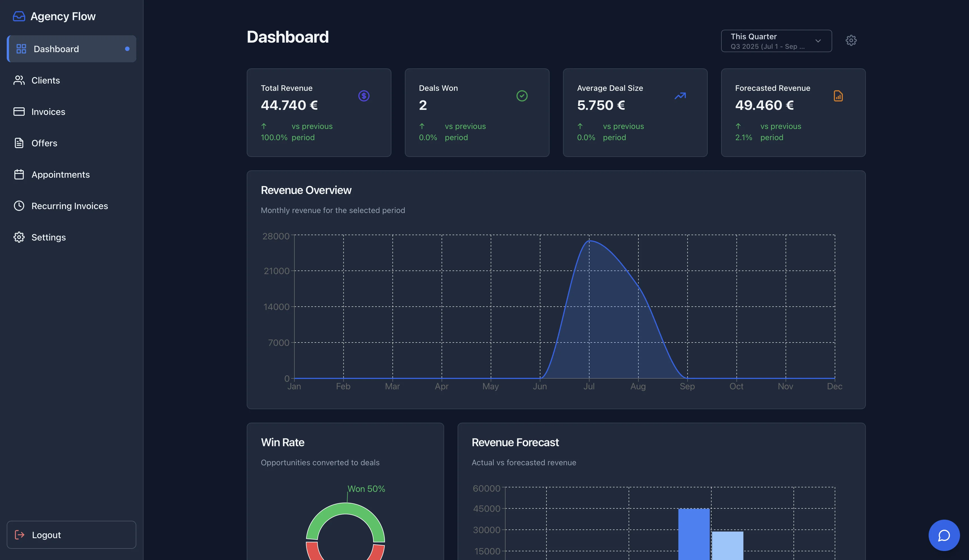Click the Average Deal Size trend icon
Screen dimensions: 969x560
(680, 96)
